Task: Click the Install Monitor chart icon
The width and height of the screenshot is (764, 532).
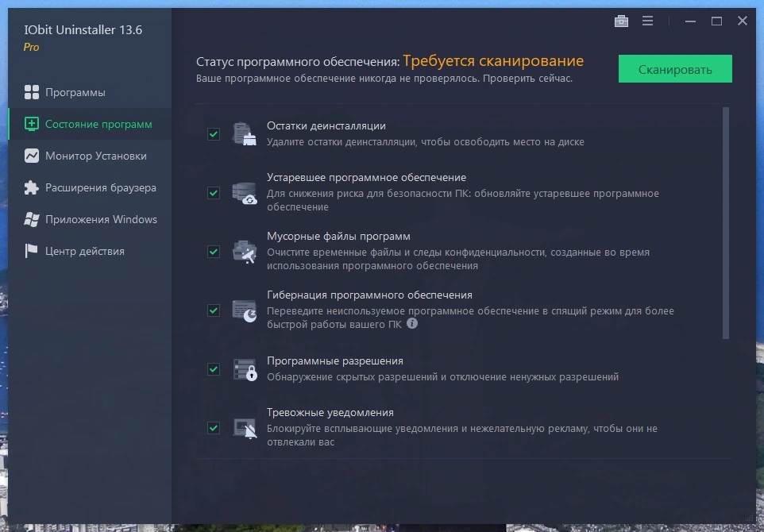Action: click(x=32, y=156)
